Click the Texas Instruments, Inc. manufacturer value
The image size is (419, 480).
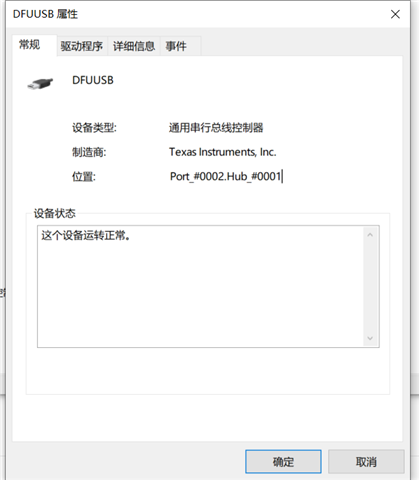click(223, 152)
